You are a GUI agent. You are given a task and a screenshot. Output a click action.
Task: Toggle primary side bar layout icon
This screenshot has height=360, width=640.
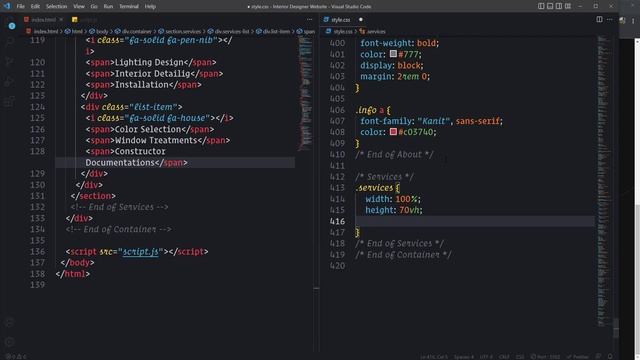pyautogui.click(x=541, y=6)
